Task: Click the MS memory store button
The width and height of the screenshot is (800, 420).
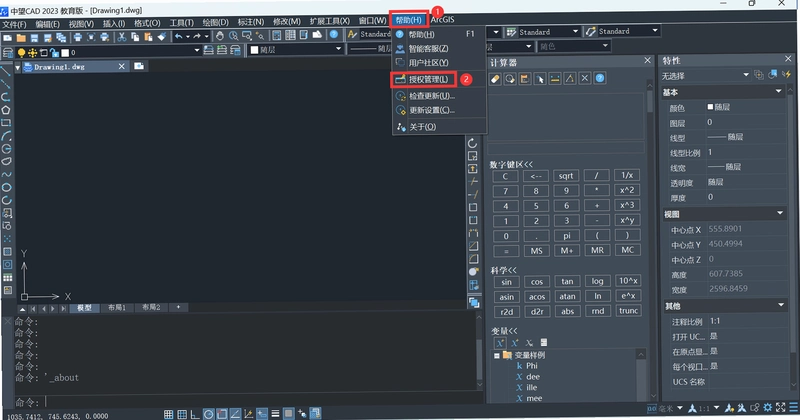Action: tap(536, 251)
